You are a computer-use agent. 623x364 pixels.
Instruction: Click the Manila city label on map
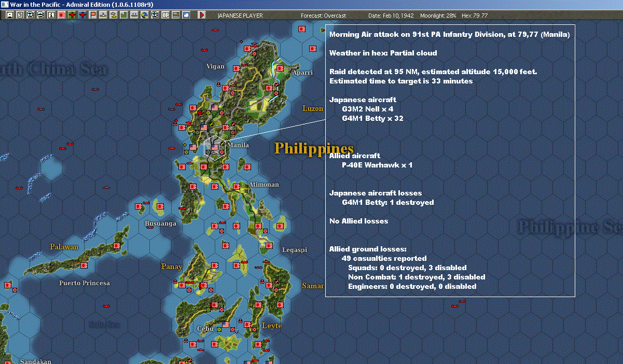coord(238,145)
